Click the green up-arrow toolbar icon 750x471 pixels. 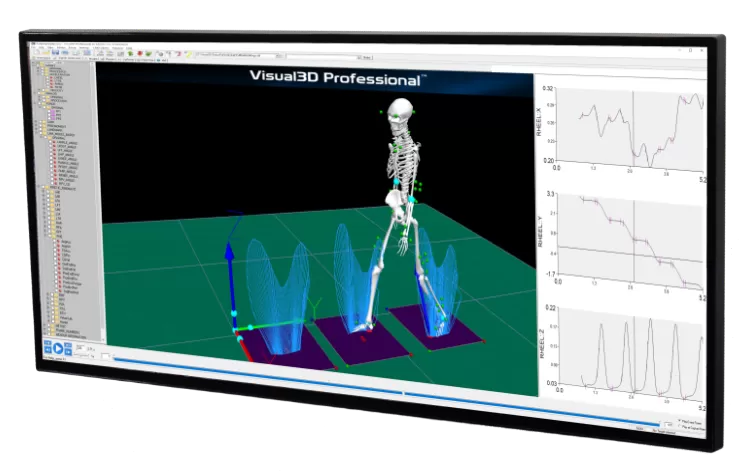click(x=130, y=54)
